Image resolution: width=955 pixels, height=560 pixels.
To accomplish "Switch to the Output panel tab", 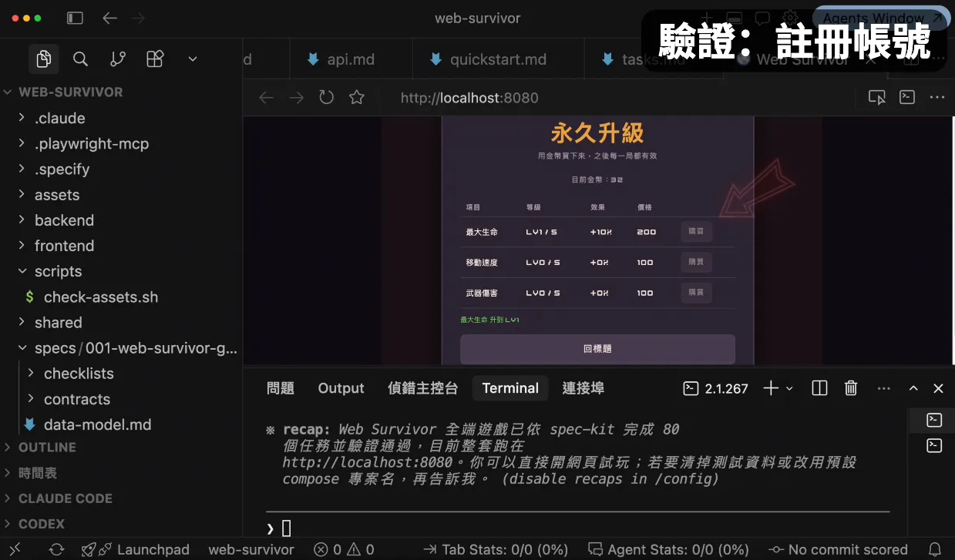I will coord(341,388).
